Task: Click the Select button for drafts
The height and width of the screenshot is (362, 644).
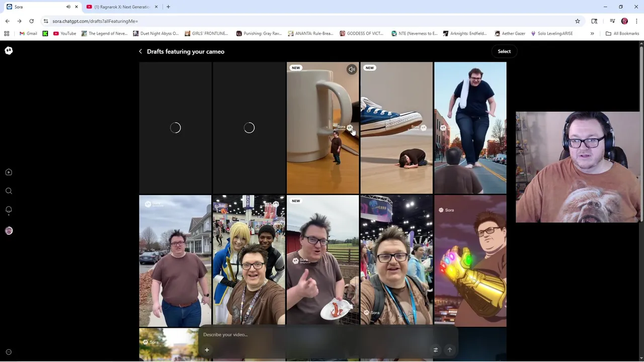Action: tap(504, 51)
